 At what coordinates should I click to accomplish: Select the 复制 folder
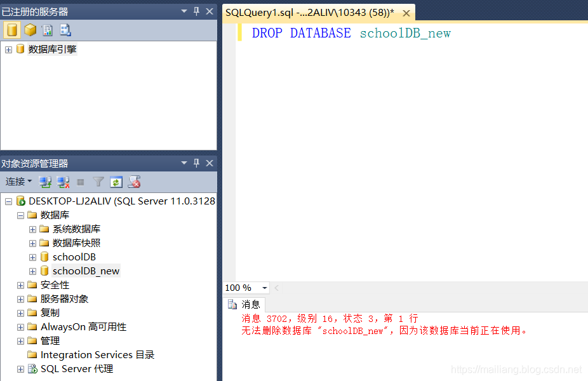pos(50,312)
